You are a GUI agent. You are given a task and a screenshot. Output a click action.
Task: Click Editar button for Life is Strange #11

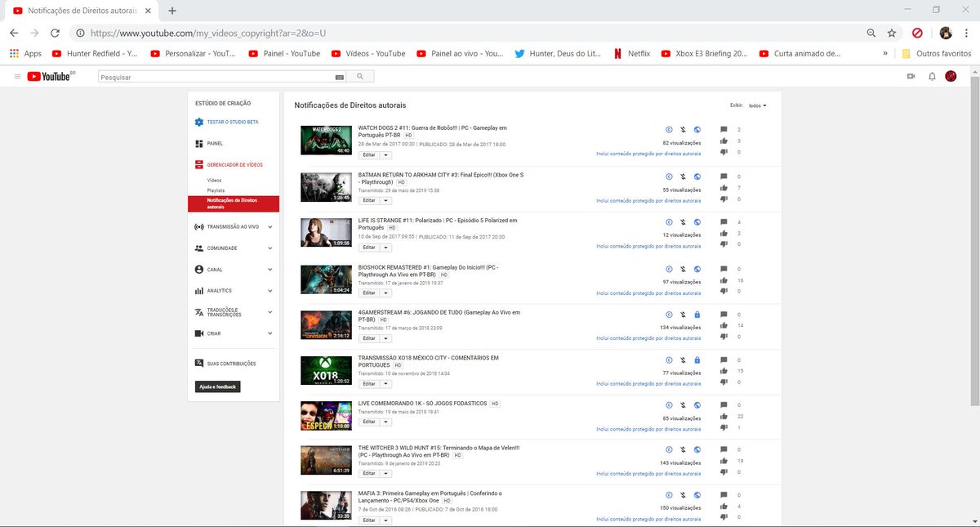368,247
